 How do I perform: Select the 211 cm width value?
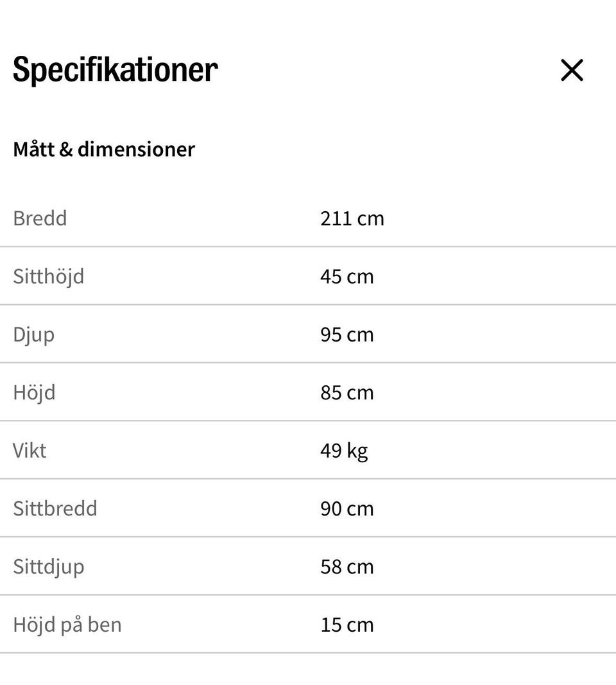pyautogui.click(x=352, y=218)
